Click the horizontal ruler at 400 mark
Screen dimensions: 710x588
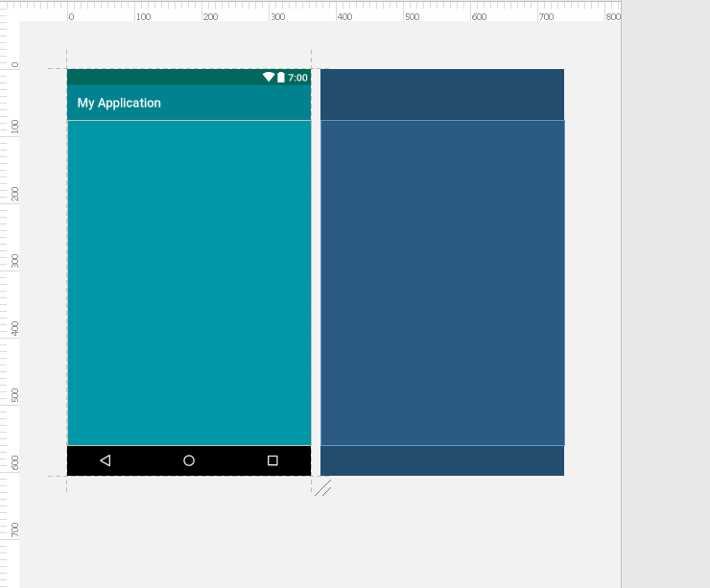point(344,16)
